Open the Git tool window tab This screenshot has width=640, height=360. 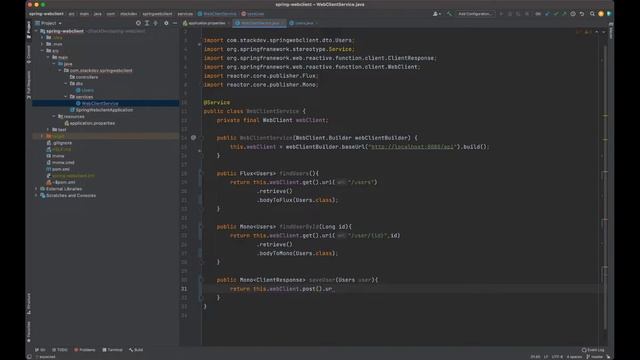40,350
